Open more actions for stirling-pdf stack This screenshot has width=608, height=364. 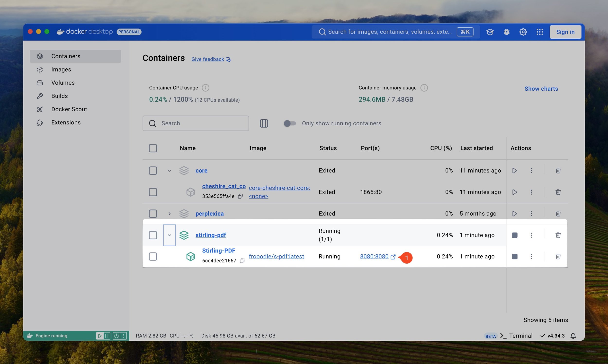tap(531, 235)
